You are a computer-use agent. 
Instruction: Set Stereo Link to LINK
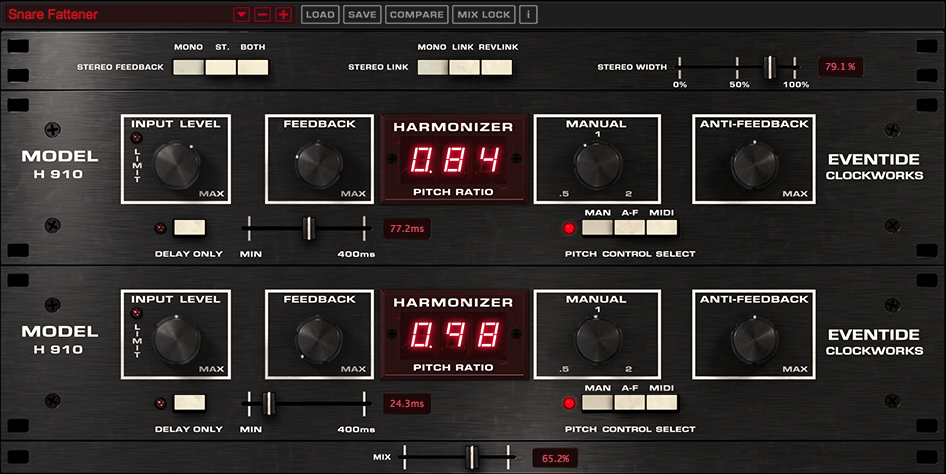[465, 67]
